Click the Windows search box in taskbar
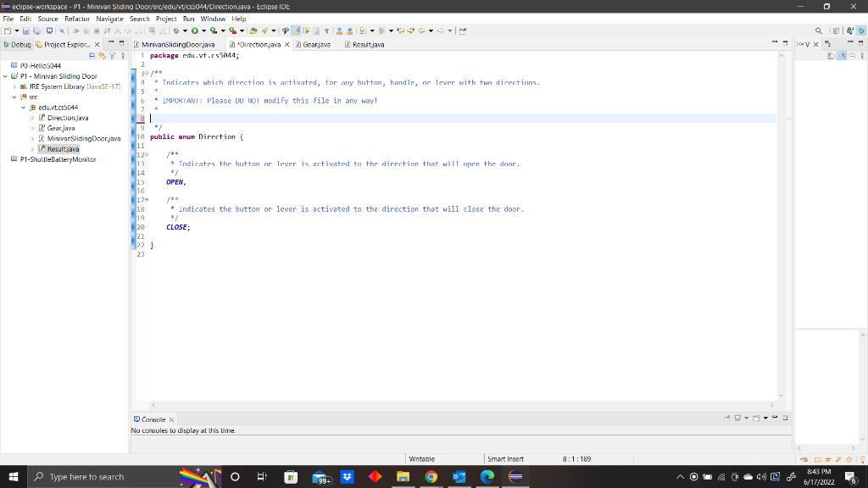The height and width of the screenshot is (488, 868). click(85, 476)
